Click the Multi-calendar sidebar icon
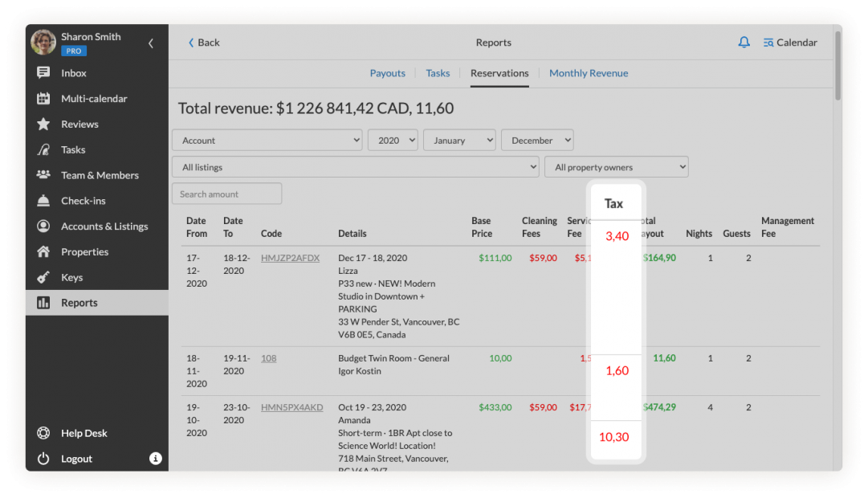Viewport: 868px width, 498px height. pos(43,99)
